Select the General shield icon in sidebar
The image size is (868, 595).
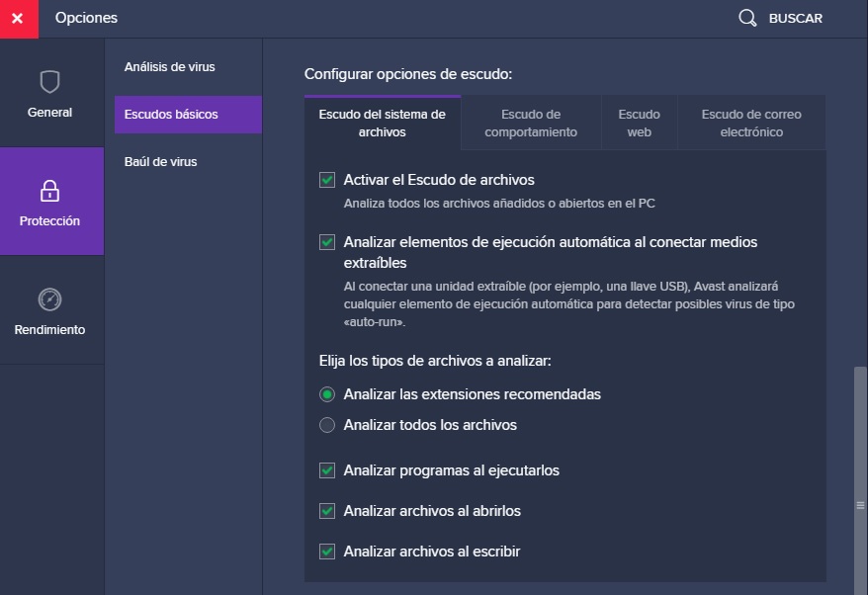click(x=49, y=83)
